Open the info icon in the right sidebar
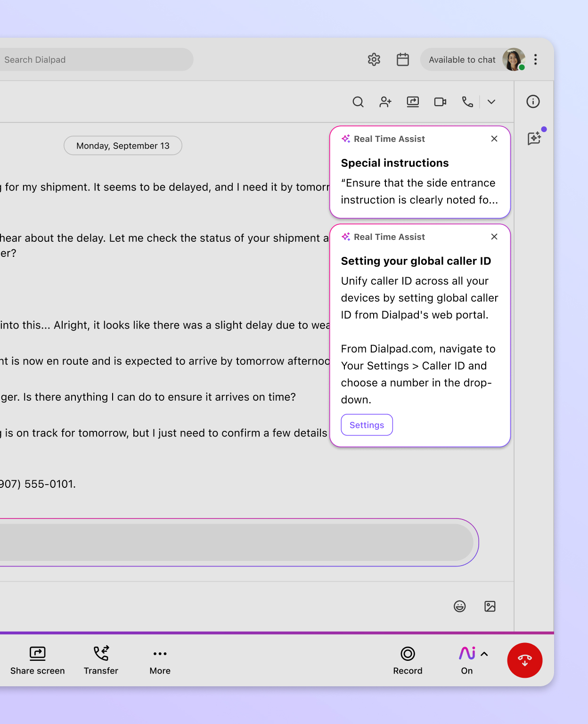 (533, 101)
